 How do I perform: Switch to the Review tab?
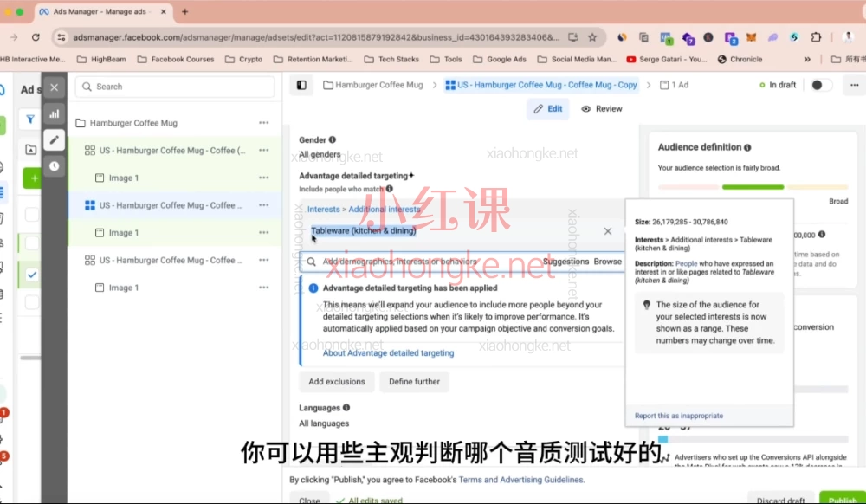[602, 109]
